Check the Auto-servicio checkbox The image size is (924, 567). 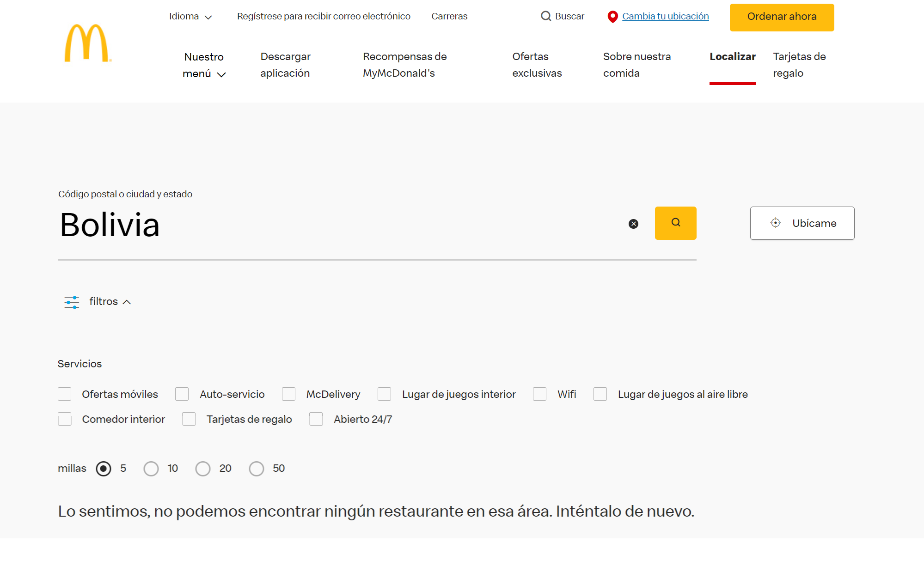[x=182, y=394]
